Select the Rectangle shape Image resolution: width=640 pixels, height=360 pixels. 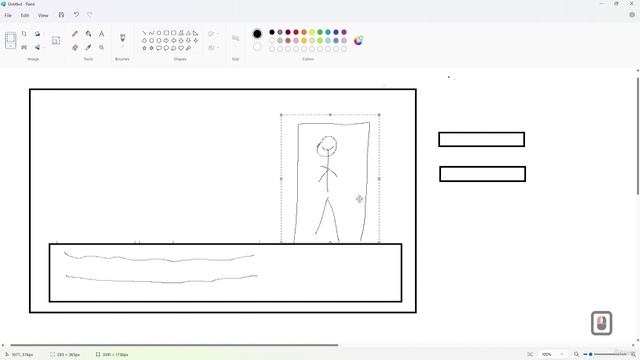tap(166, 33)
